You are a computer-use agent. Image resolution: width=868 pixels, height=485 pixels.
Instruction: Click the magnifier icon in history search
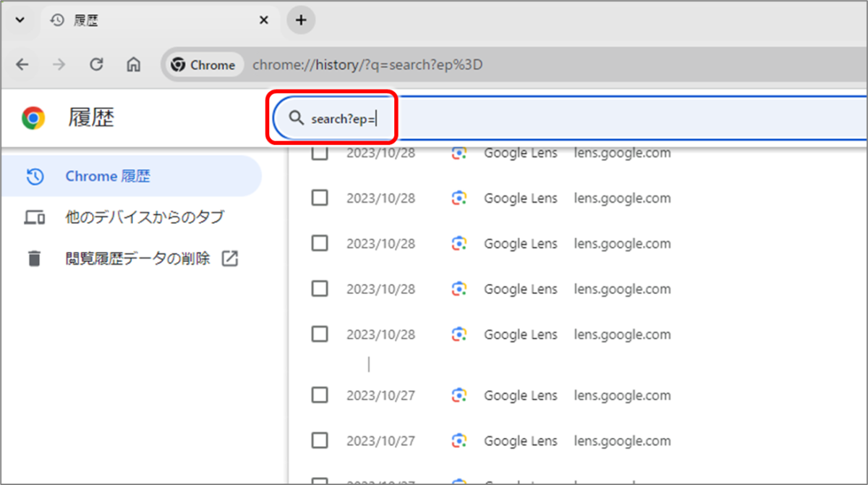[x=296, y=118]
